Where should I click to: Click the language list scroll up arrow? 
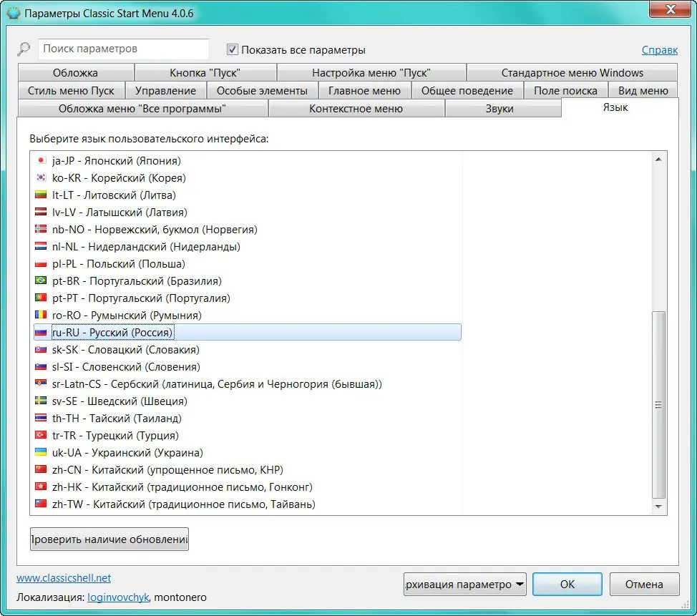point(658,159)
